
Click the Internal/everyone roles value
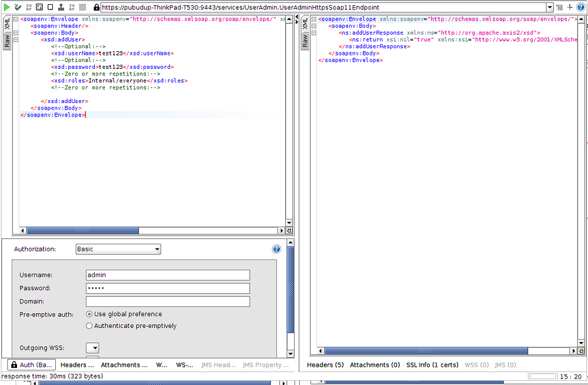click(118, 81)
